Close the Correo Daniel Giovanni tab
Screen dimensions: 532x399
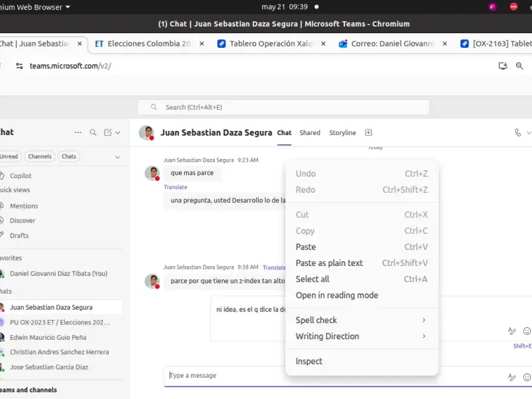coord(445,44)
